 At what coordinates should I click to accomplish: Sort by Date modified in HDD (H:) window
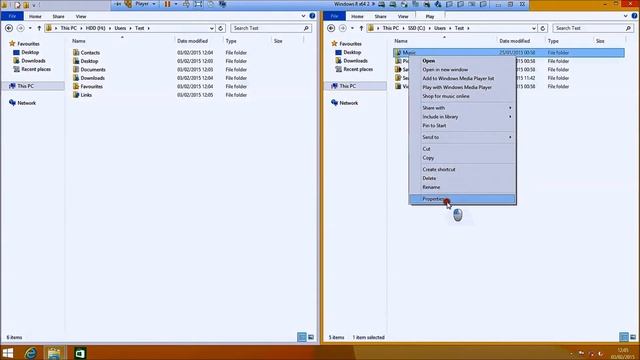pos(192,41)
